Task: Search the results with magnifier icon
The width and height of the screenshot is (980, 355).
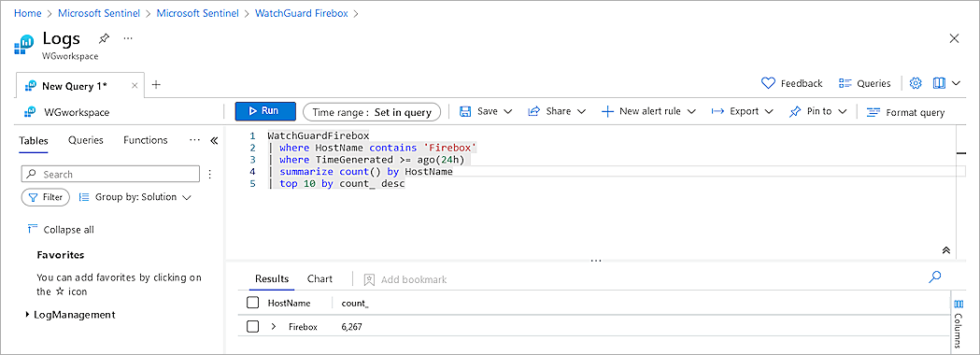Action: coord(935,277)
